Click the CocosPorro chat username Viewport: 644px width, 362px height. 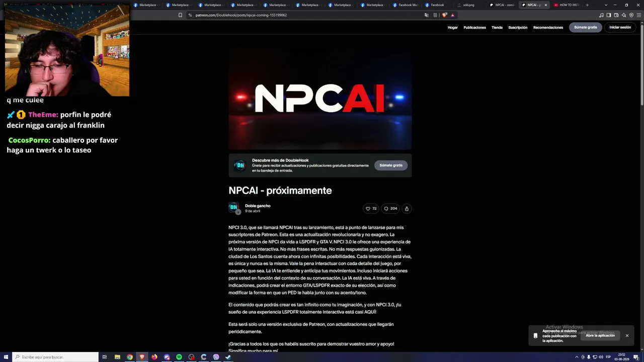click(x=29, y=140)
